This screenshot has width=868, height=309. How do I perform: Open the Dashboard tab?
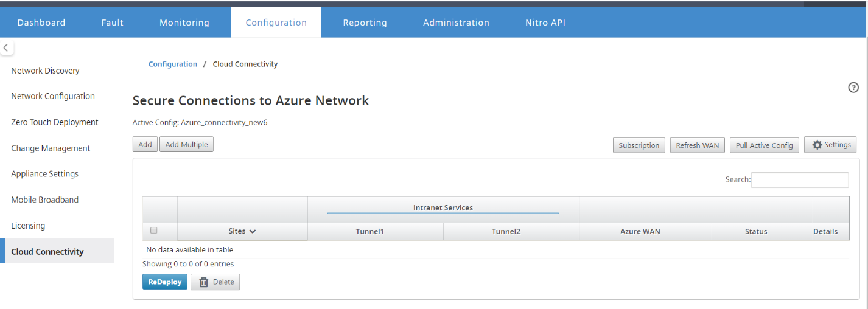41,23
